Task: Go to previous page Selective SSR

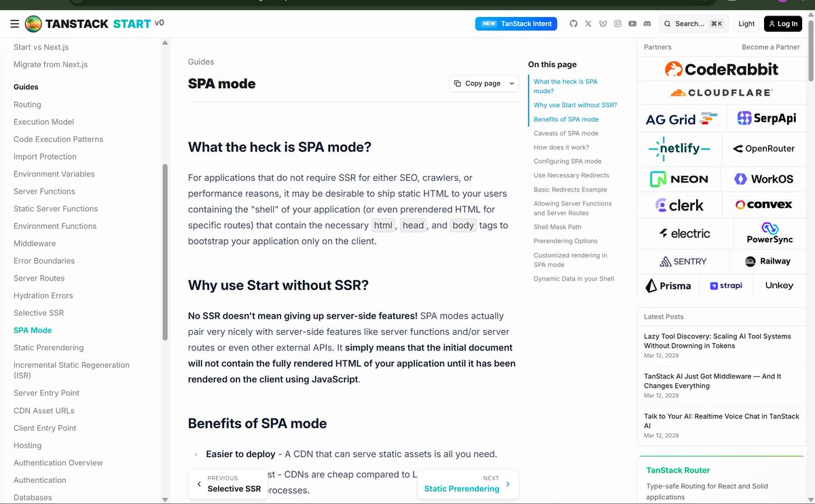Action: pyautogui.click(x=228, y=484)
